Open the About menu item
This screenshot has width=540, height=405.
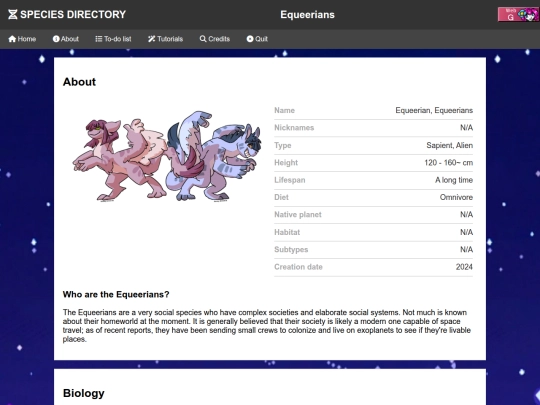tap(66, 39)
